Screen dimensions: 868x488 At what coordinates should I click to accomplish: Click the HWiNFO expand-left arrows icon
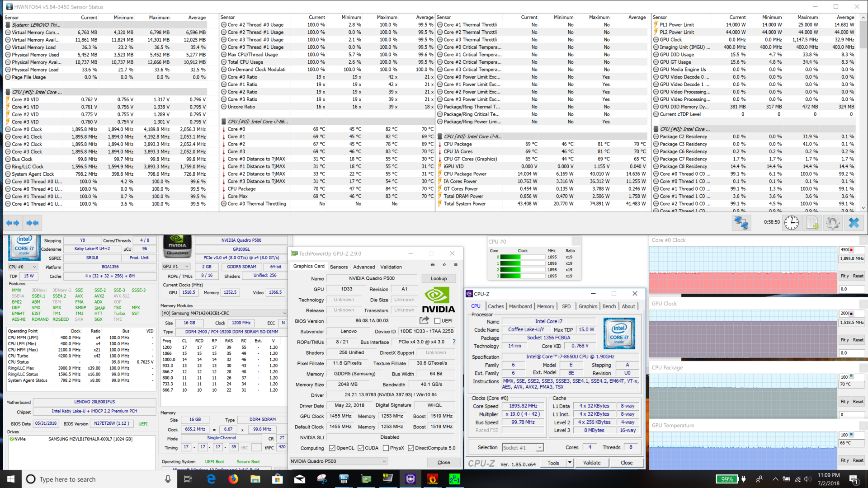(13, 223)
